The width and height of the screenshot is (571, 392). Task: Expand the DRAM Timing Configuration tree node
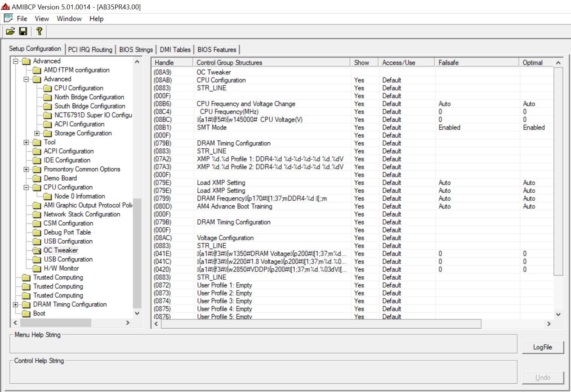click(15, 305)
